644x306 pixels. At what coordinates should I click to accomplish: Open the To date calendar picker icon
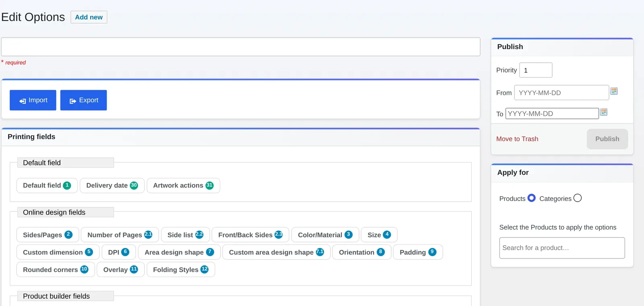[604, 112]
